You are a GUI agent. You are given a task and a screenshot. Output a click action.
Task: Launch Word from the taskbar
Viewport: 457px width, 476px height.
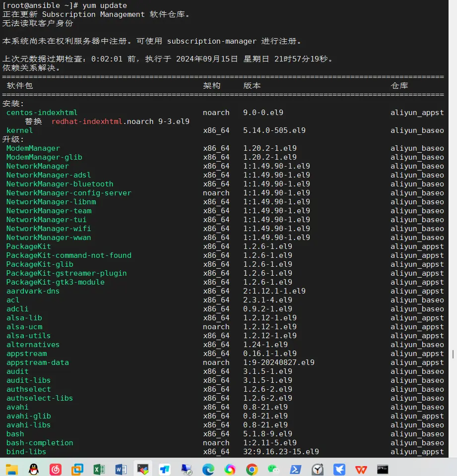click(121, 469)
